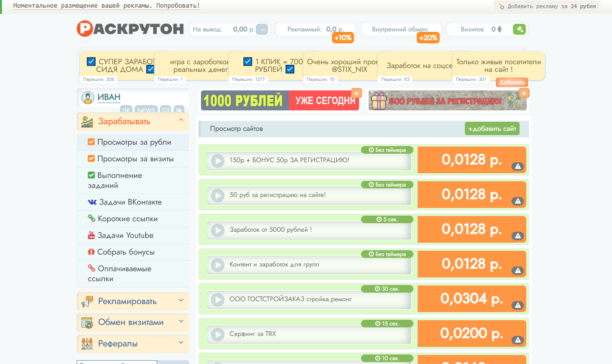This screenshot has height=364, width=612.
Task: Click the plus icon on the 500 рублей banner
Action: point(524,93)
